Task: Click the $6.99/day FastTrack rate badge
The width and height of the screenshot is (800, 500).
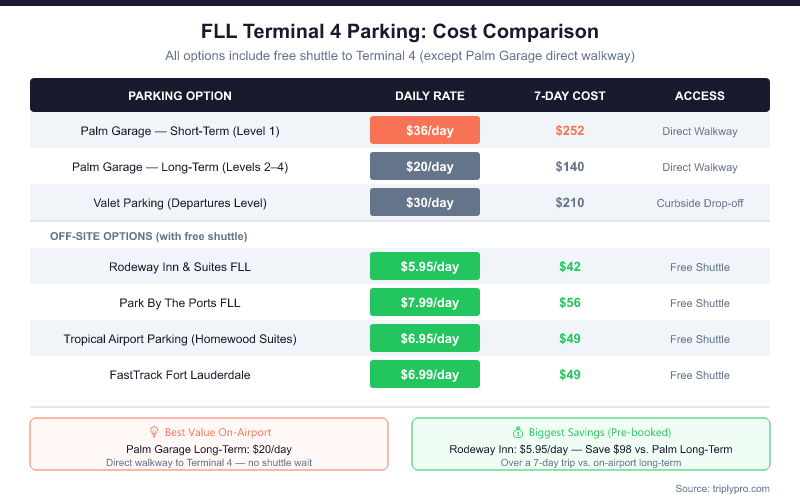Action: pyautogui.click(x=425, y=374)
